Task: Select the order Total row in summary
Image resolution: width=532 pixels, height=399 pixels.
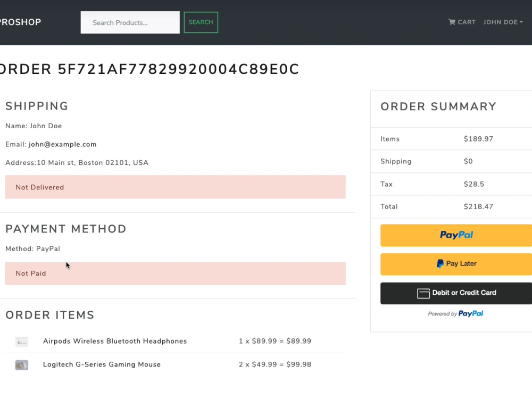Action: (451, 206)
